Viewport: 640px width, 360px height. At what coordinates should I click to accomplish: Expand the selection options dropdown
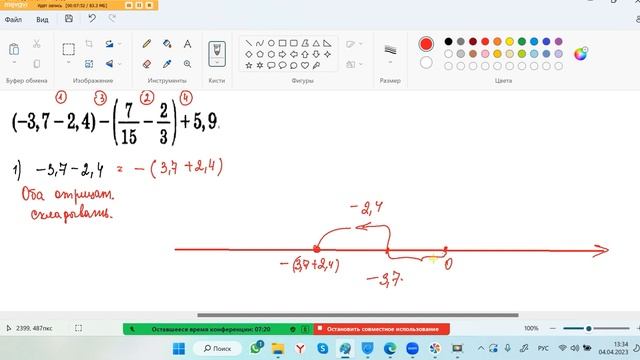click(x=69, y=62)
